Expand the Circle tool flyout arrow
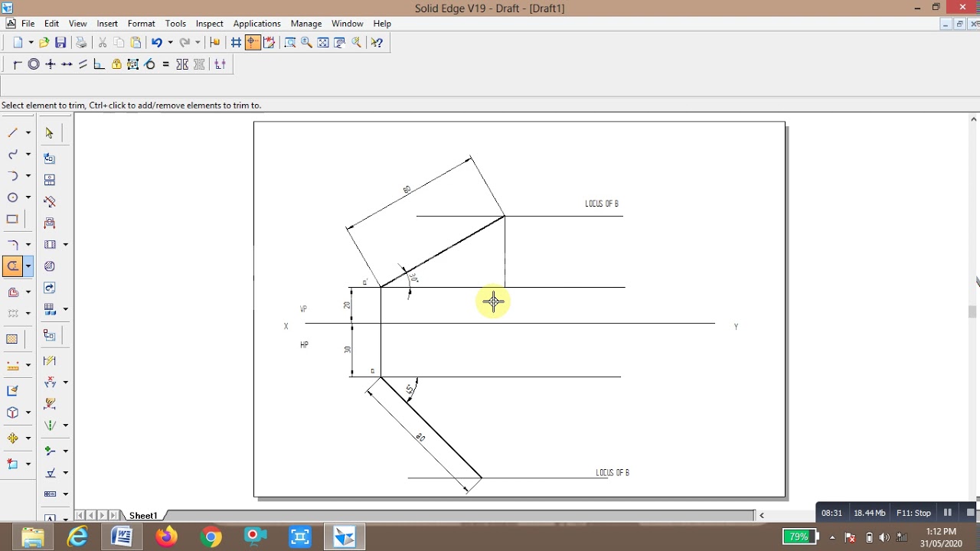Image resolution: width=980 pixels, height=551 pixels. (x=28, y=197)
